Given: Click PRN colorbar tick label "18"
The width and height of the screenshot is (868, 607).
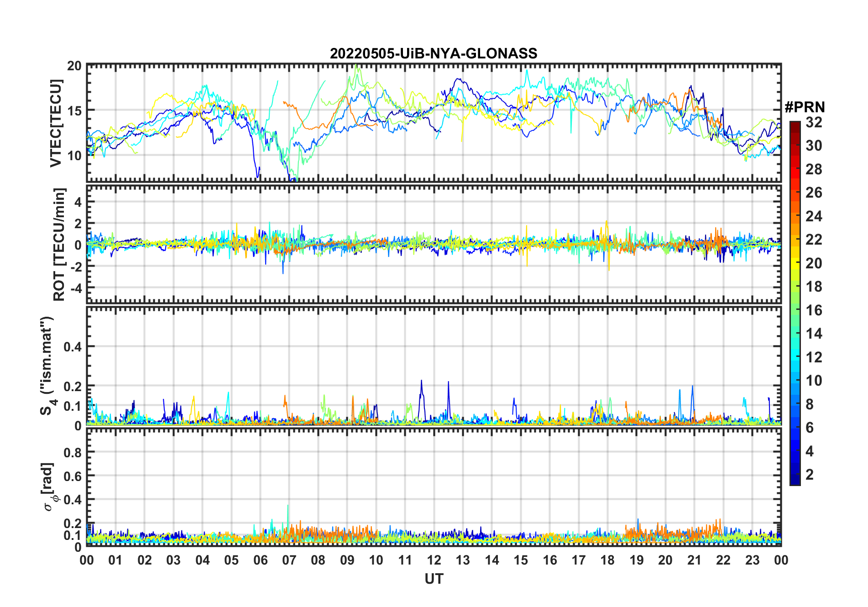Looking at the screenshot, I should point(814,287).
